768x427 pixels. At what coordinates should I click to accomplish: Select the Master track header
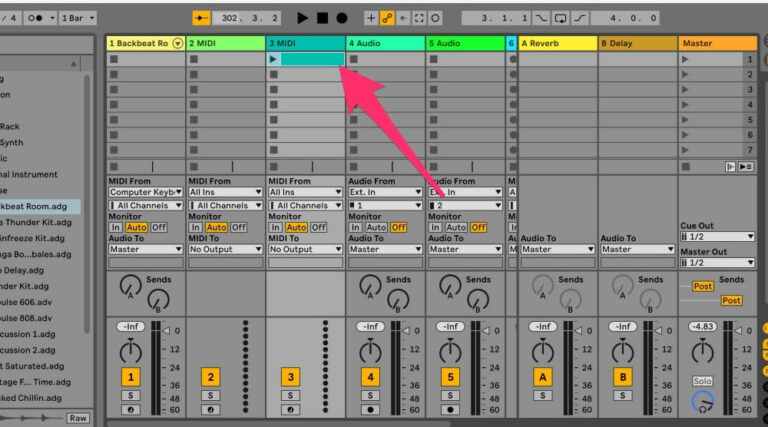tap(718, 44)
